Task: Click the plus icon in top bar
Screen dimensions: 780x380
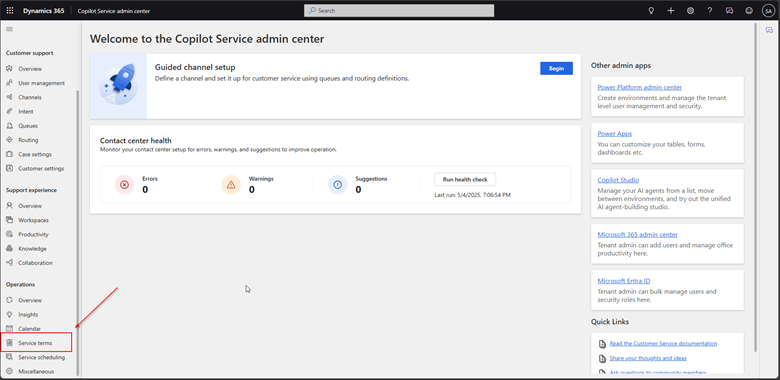Action: coord(671,10)
